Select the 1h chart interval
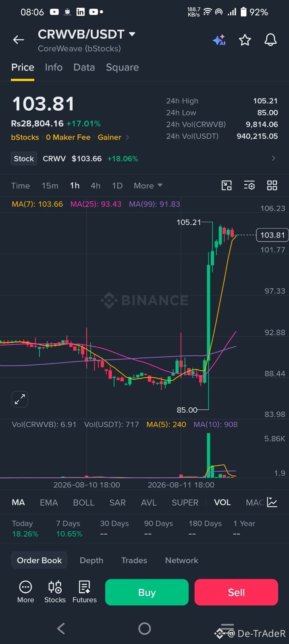289x644 pixels. 75,186
